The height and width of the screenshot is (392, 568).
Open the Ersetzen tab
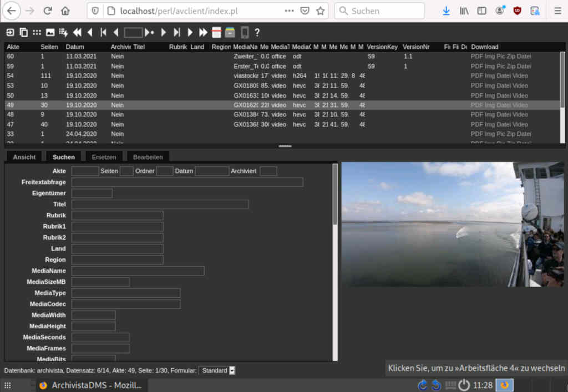[104, 157]
